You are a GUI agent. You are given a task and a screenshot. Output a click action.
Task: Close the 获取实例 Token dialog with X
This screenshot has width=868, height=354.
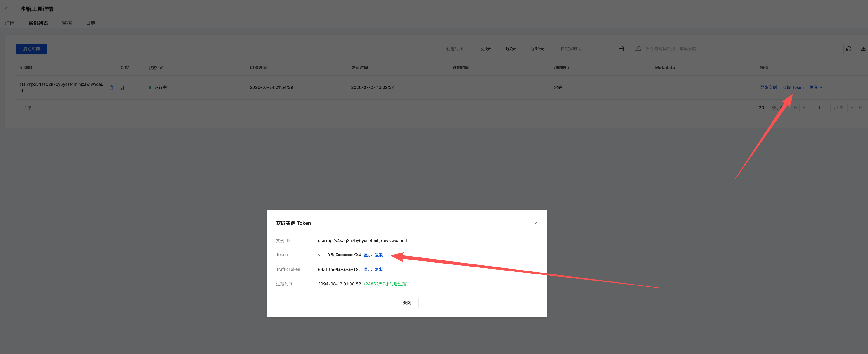click(x=536, y=223)
